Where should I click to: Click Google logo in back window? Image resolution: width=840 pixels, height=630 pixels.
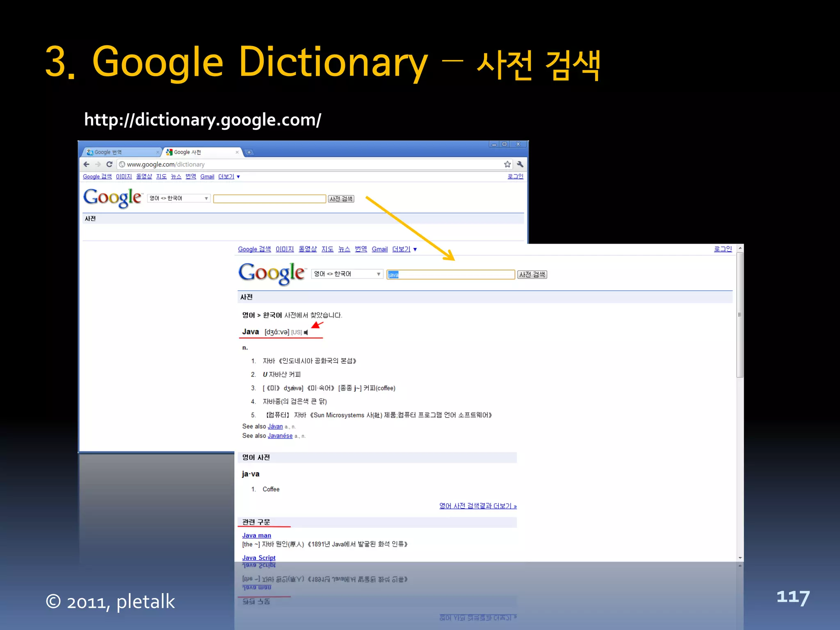(x=113, y=198)
